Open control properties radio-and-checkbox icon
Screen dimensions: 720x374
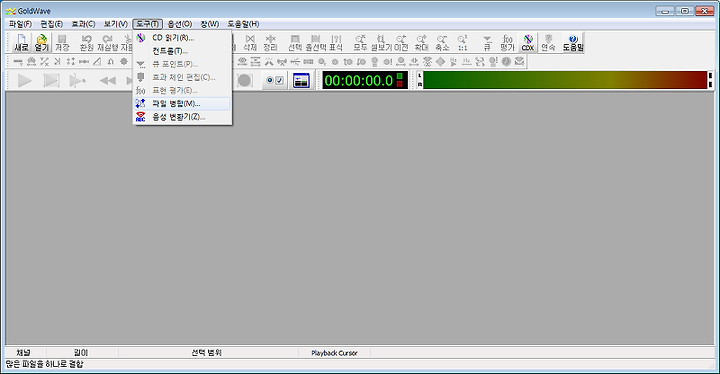(275, 81)
